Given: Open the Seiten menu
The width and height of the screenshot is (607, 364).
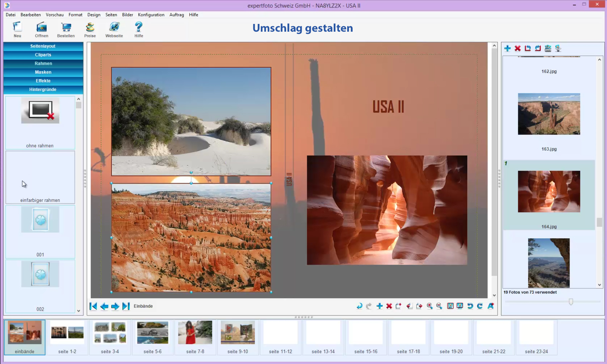Looking at the screenshot, I should click(111, 14).
